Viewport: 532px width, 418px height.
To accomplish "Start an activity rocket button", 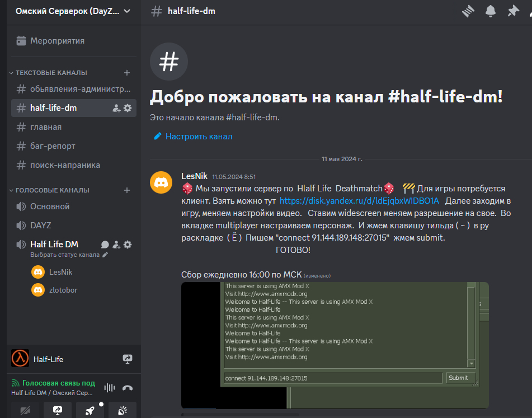I will coord(90,410).
